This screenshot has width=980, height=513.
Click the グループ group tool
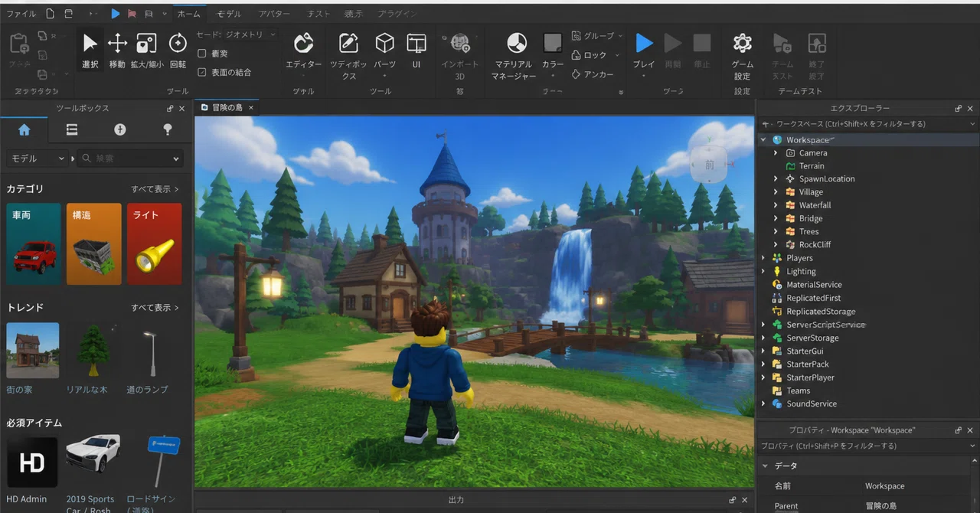click(x=593, y=36)
